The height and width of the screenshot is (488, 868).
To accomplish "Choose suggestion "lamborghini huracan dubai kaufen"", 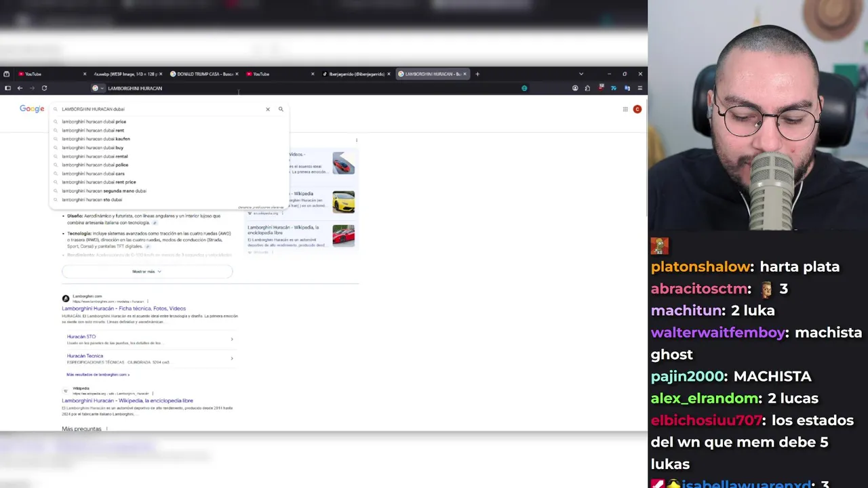I will pyautogui.click(x=96, y=139).
